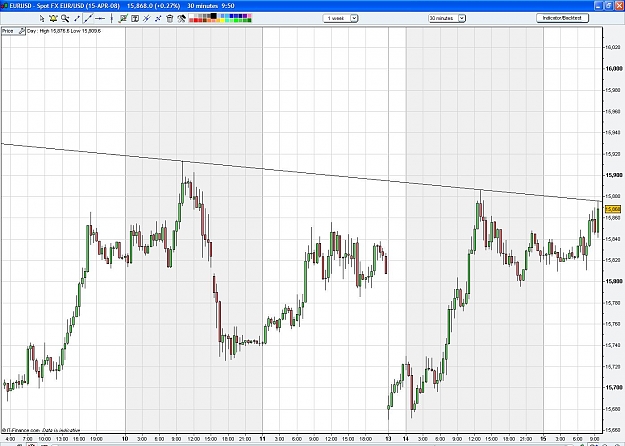Select the diagonal trend line tool
Screen dimensions: 625x446
pos(88,18)
